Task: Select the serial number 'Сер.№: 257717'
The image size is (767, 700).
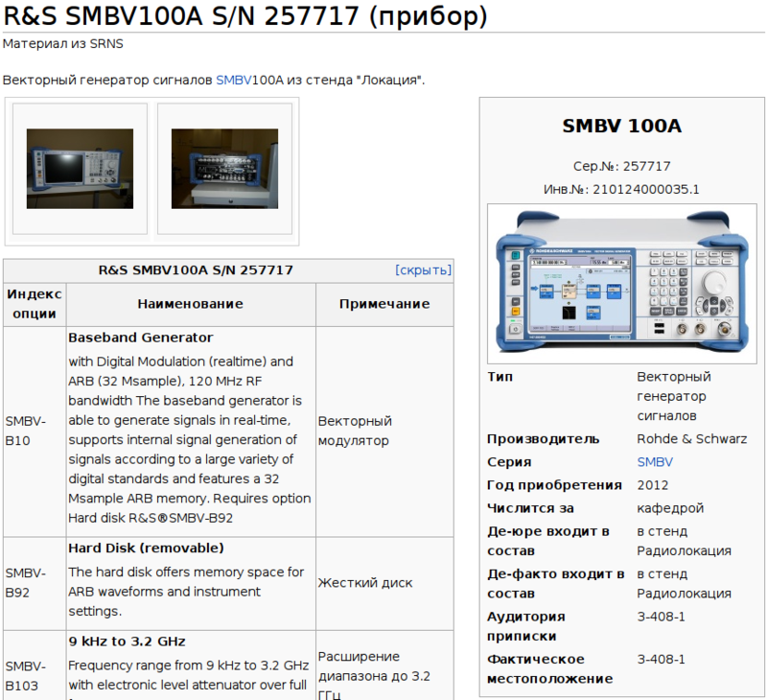Action: pyautogui.click(x=621, y=166)
